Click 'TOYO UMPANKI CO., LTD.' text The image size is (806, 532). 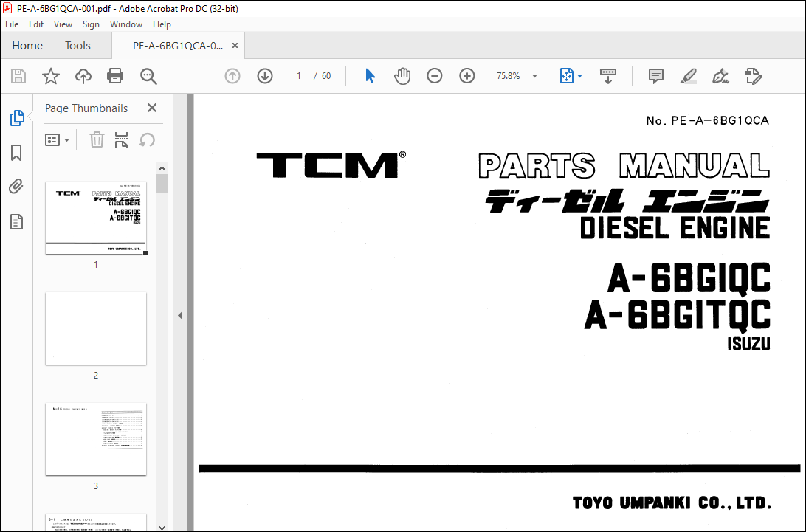click(x=672, y=502)
